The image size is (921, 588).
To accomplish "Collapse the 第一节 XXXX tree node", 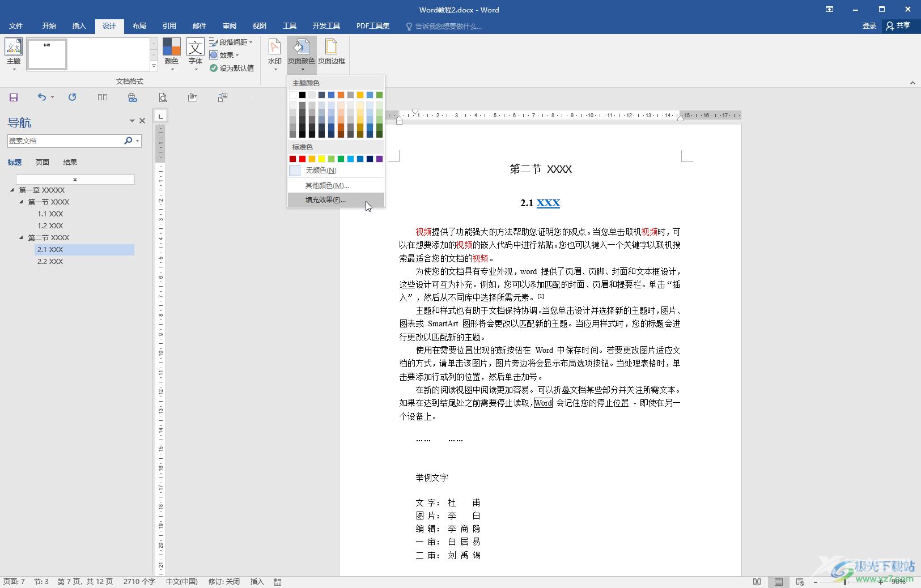I will pos(22,202).
